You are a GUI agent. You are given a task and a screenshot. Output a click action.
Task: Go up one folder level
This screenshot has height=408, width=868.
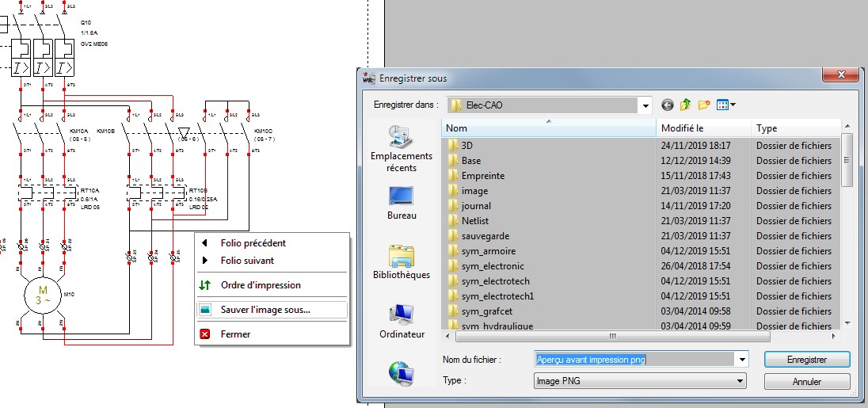686,105
